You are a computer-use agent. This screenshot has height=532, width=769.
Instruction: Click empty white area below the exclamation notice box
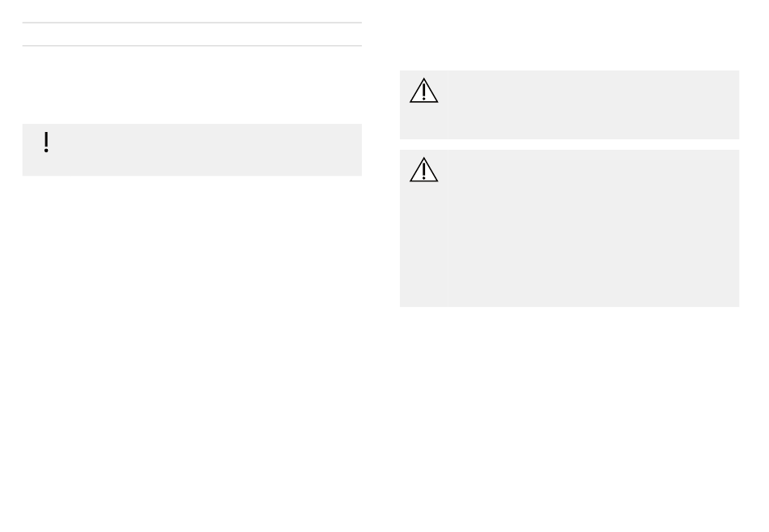pyautogui.click(x=193, y=343)
